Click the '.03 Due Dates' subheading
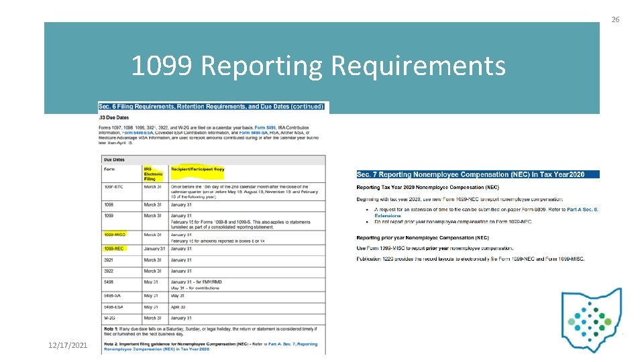 click(x=114, y=117)
